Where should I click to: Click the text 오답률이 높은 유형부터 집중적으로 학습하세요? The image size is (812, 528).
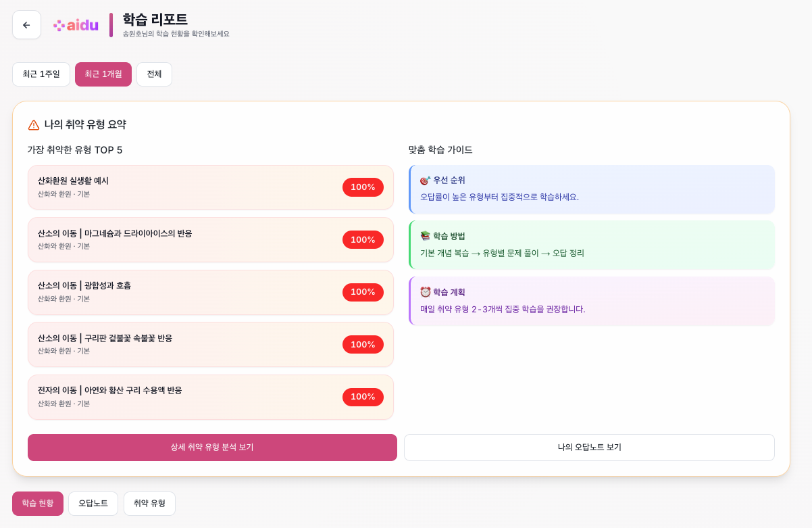499,197
